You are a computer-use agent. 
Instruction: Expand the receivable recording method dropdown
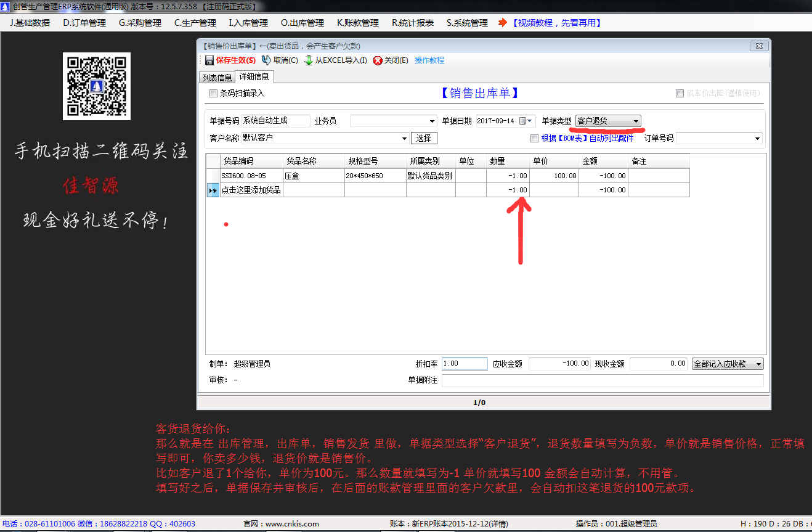click(758, 364)
